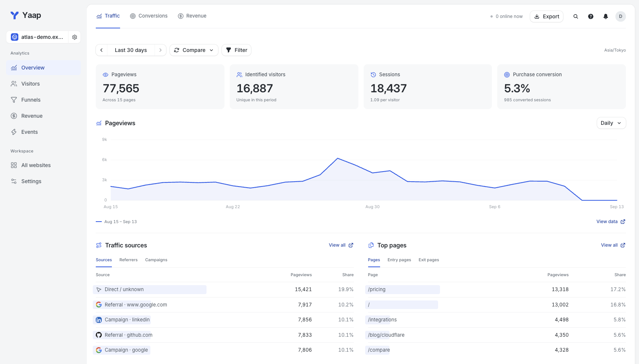Go to next date range arrow
Viewport: 639px width, 364px height.
(x=160, y=50)
